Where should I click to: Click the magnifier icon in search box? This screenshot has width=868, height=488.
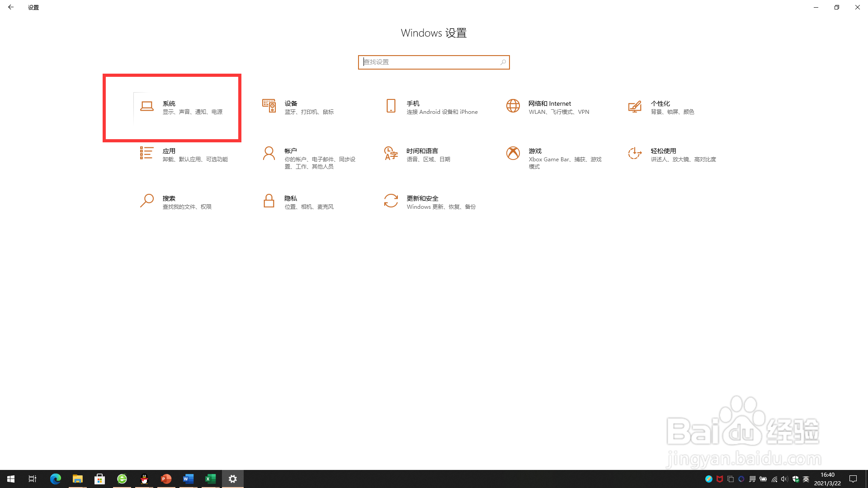tap(503, 62)
